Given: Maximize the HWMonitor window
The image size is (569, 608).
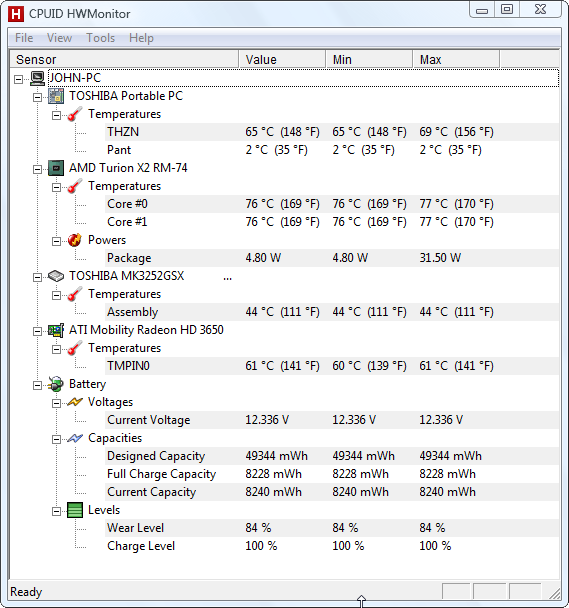Looking at the screenshot, I should pos(507,10).
